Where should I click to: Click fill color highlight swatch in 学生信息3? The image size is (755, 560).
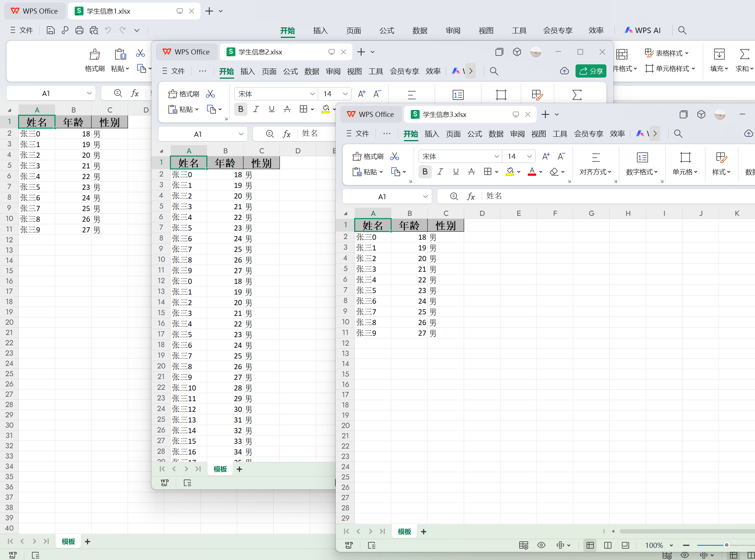coord(510,172)
